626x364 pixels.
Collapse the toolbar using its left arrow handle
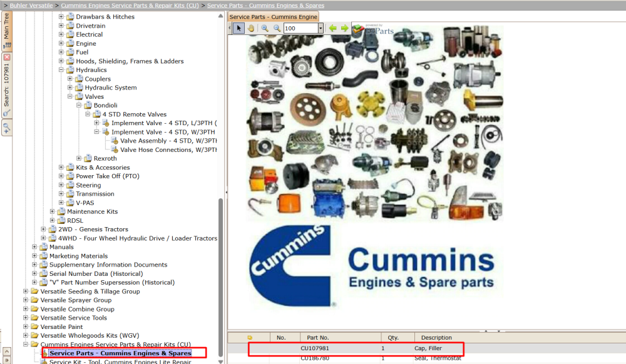click(230, 28)
